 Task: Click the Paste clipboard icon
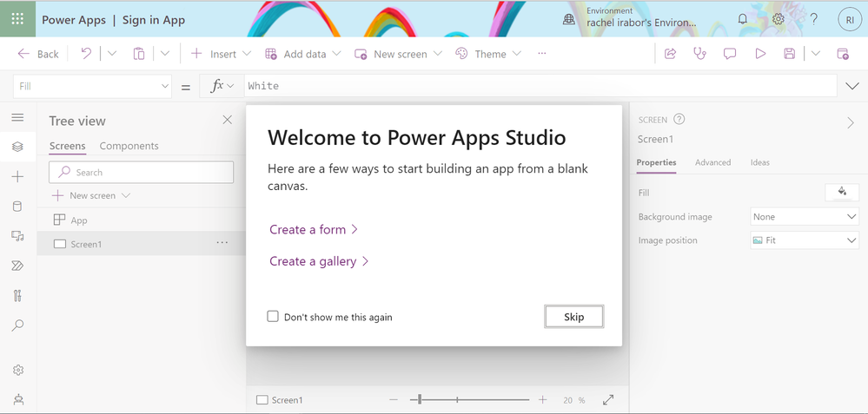click(x=139, y=54)
